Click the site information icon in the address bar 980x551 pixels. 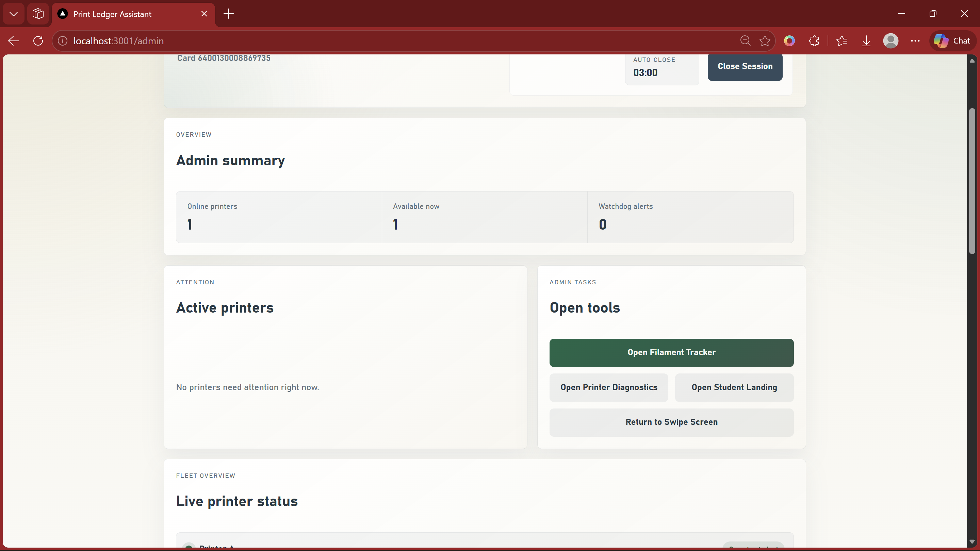(x=63, y=41)
